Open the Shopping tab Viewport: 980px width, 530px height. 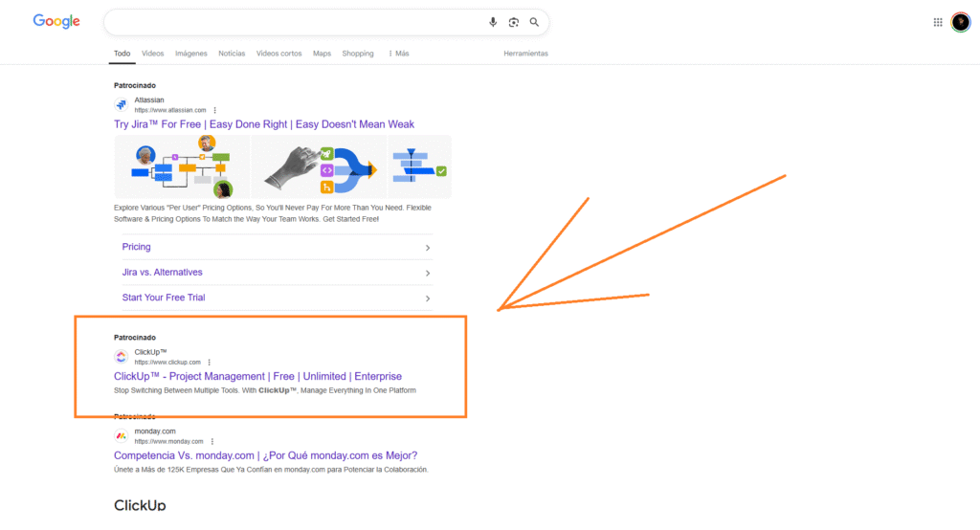coord(358,54)
